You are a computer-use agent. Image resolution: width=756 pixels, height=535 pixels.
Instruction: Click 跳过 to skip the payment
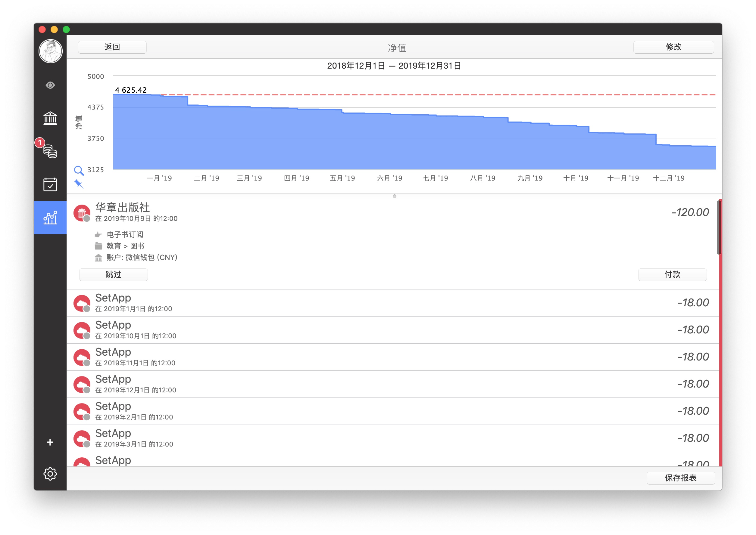113,274
